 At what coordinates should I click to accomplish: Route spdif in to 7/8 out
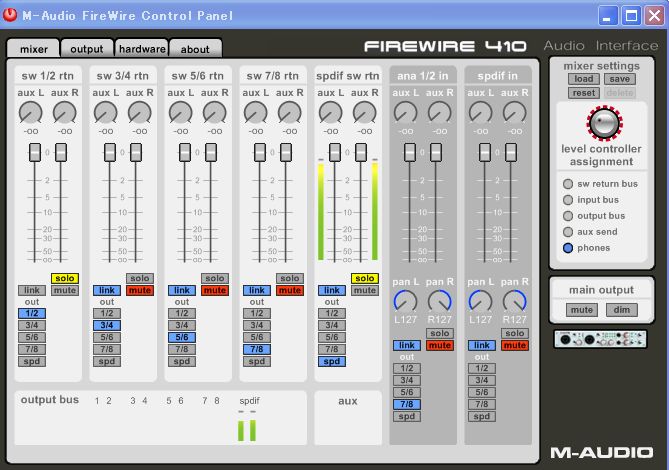pyautogui.click(x=482, y=404)
